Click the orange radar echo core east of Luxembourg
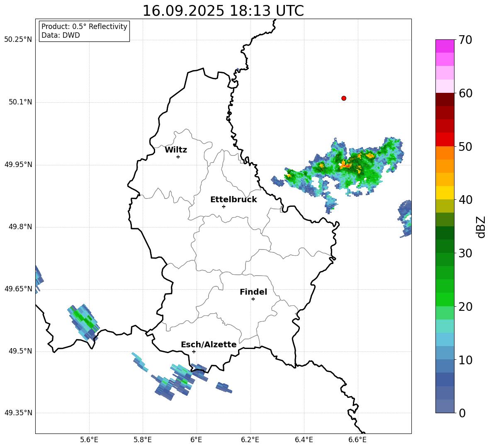Viewport: 491px width, 448px height. point(346,165)
